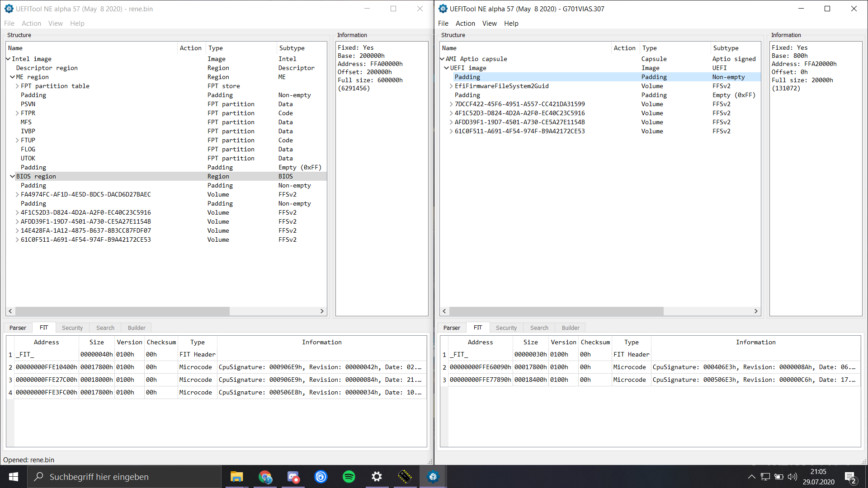Open the Action menu in right window

465,23
